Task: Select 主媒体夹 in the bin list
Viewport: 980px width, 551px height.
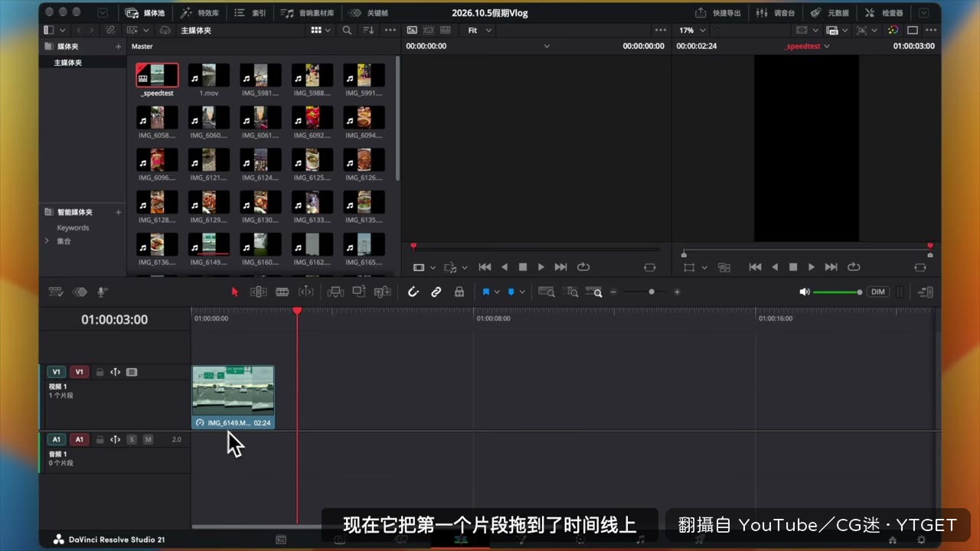Action: click(67, 63)
